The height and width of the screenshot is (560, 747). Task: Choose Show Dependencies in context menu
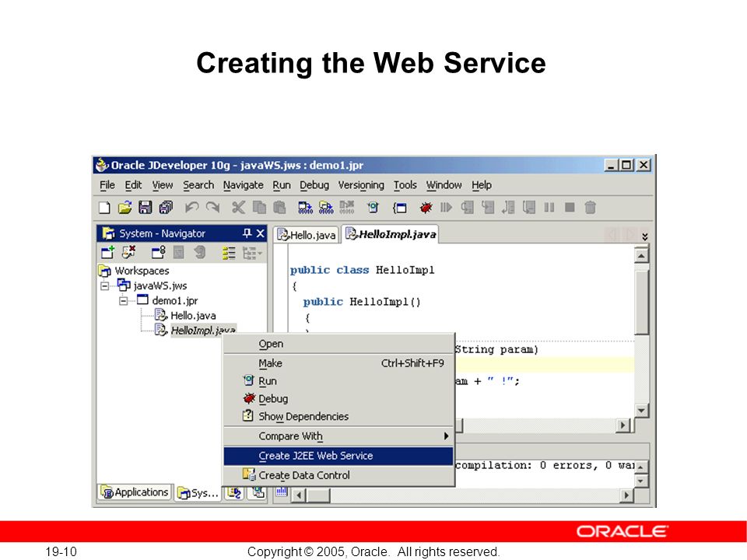tap(338, 417)
